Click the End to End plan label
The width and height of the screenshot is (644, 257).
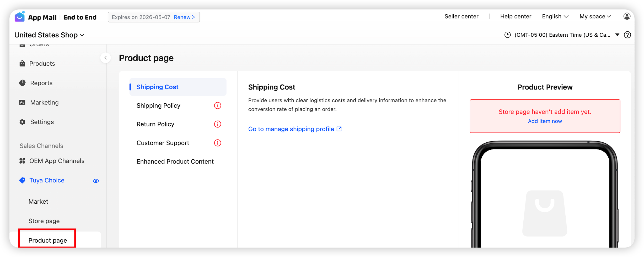pos(80,17)
